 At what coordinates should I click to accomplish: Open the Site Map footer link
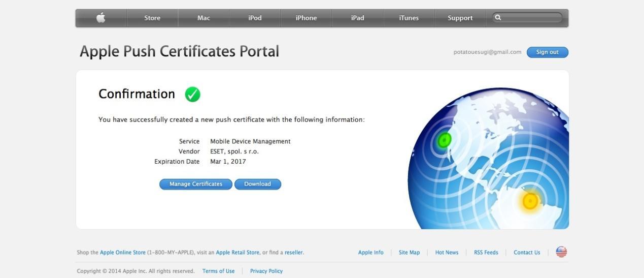pos(409,253)
